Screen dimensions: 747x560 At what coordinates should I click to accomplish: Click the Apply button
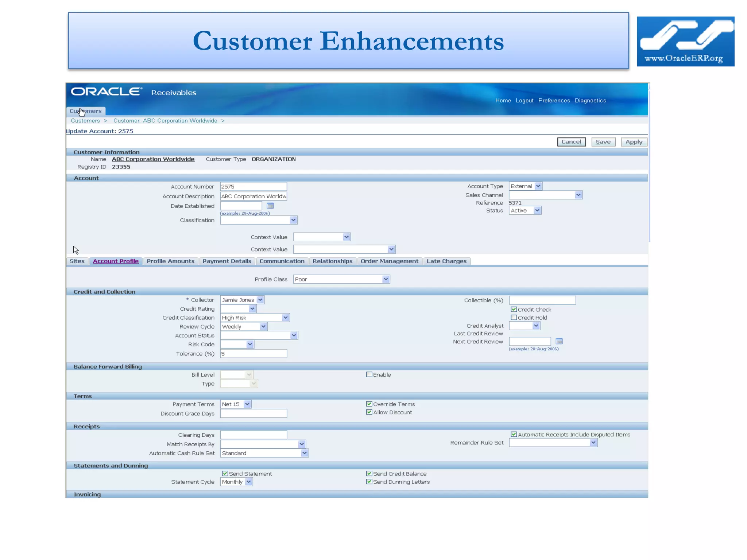pyautogui.click(x=634, y=142)
